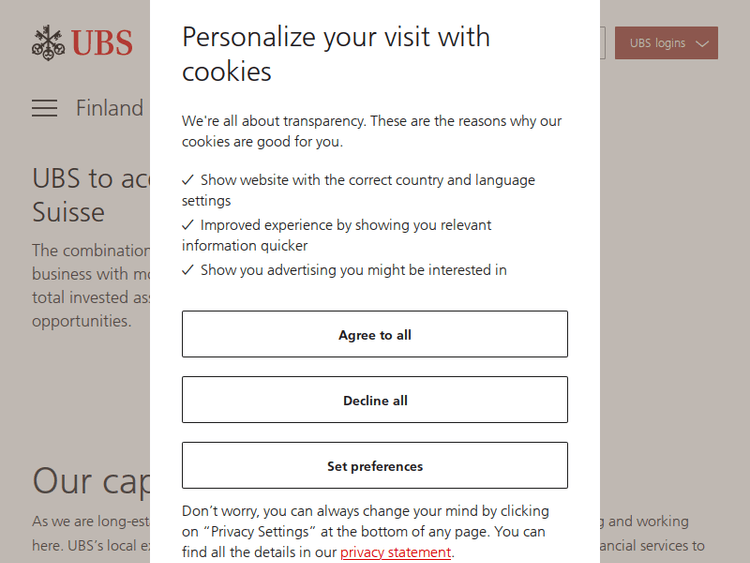Click 'The combination' paragraph under the headline
The height and width of the screenshot is (563, 750).
[x=90, y=285]
